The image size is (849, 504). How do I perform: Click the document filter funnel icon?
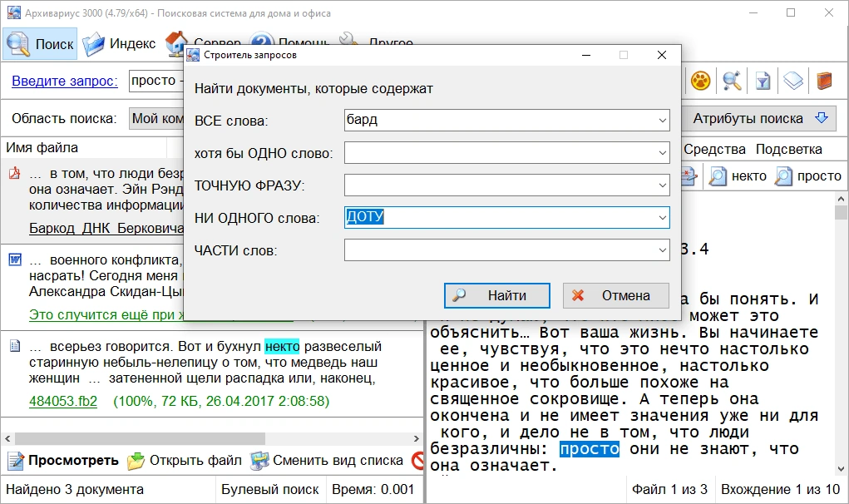pos(763,82)
